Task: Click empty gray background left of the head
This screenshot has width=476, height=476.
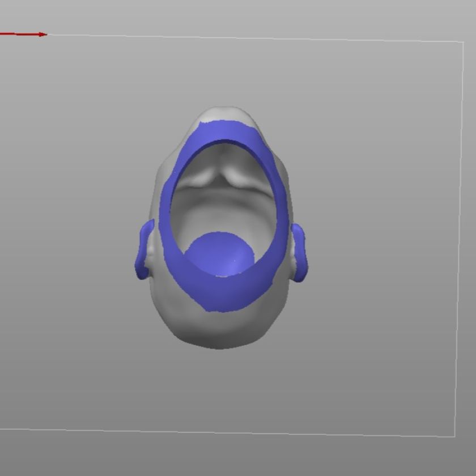Action: pyautogui.click(x=74, y=227)
